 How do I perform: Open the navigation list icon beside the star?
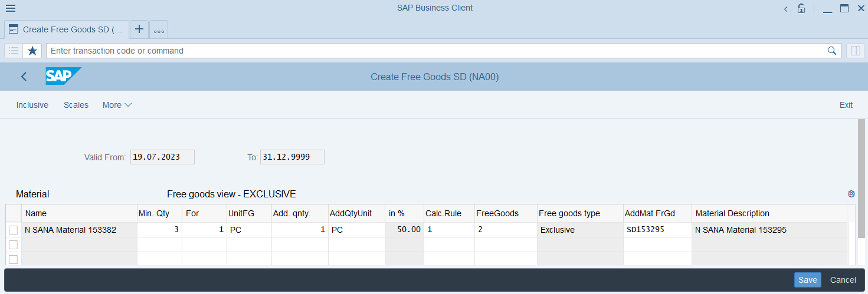click(14, 51)
